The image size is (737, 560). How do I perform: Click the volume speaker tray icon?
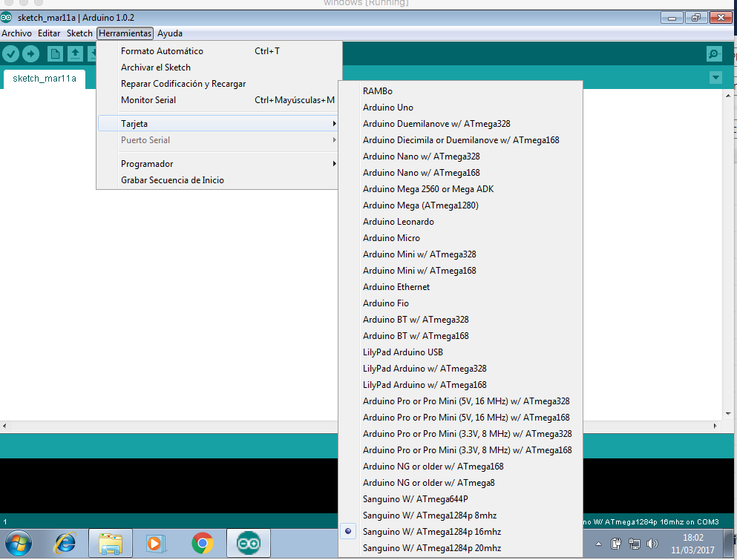[652, 544]
